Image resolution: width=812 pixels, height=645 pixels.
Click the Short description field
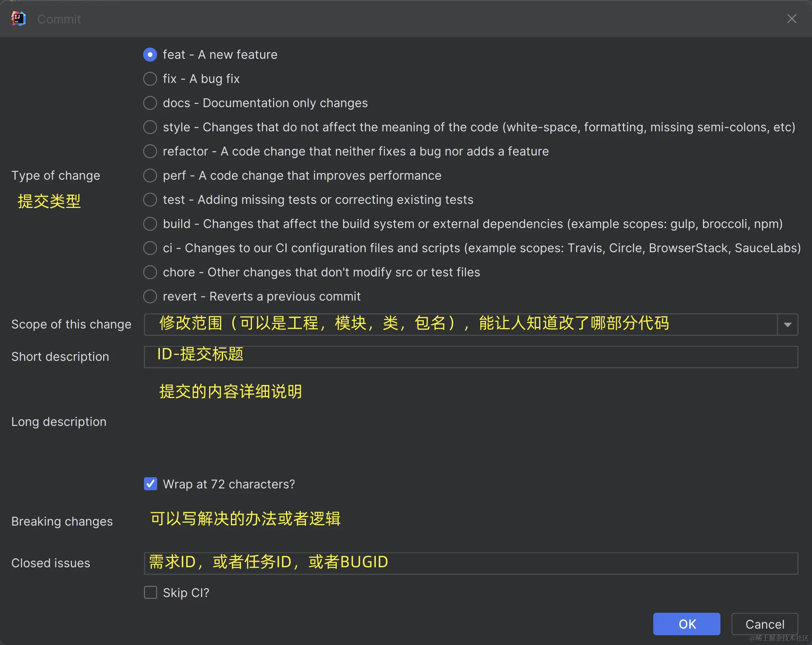[x=452, y=356]
